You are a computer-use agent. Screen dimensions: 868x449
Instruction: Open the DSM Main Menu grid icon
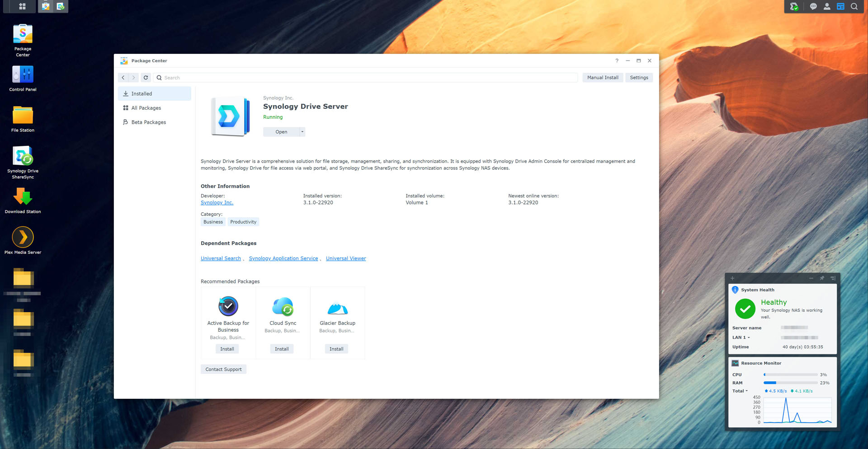click(22, 6)
